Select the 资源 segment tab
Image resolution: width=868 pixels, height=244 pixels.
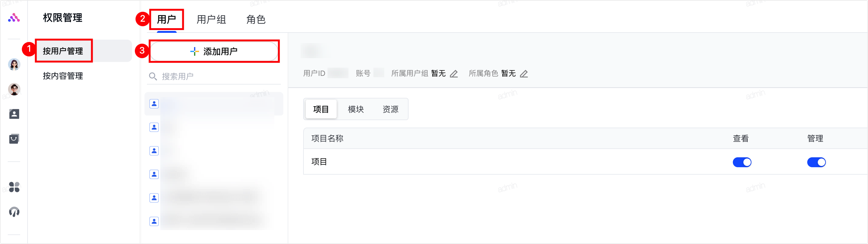[391, 109]
